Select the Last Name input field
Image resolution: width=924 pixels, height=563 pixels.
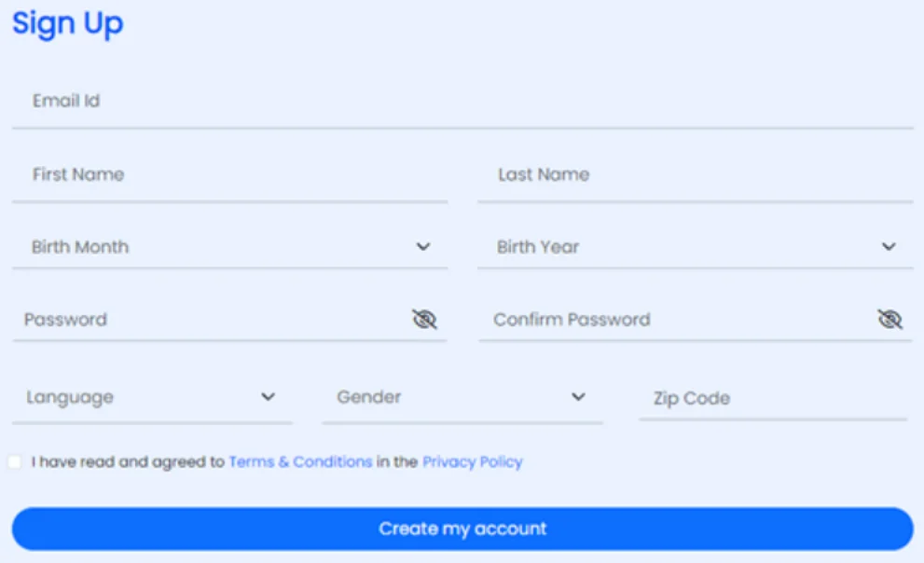click(695, 174)
